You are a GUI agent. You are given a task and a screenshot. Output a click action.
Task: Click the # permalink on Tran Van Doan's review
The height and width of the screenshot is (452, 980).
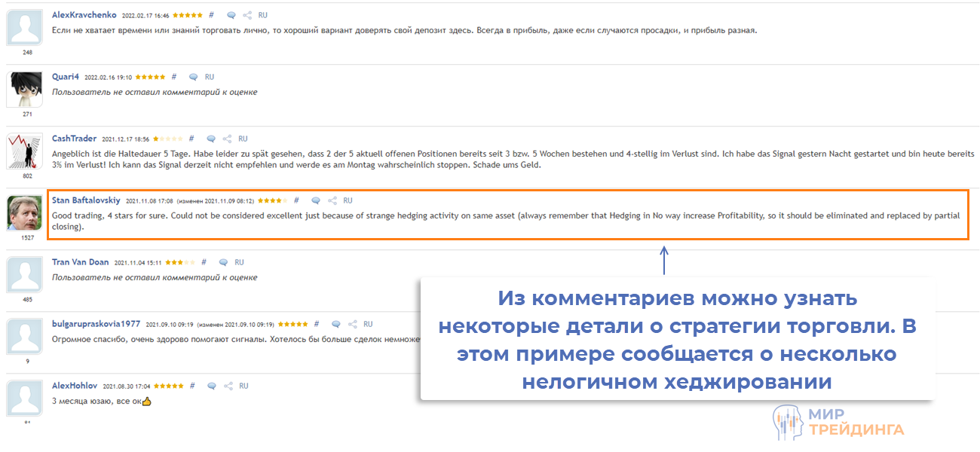tap(204, 263)
